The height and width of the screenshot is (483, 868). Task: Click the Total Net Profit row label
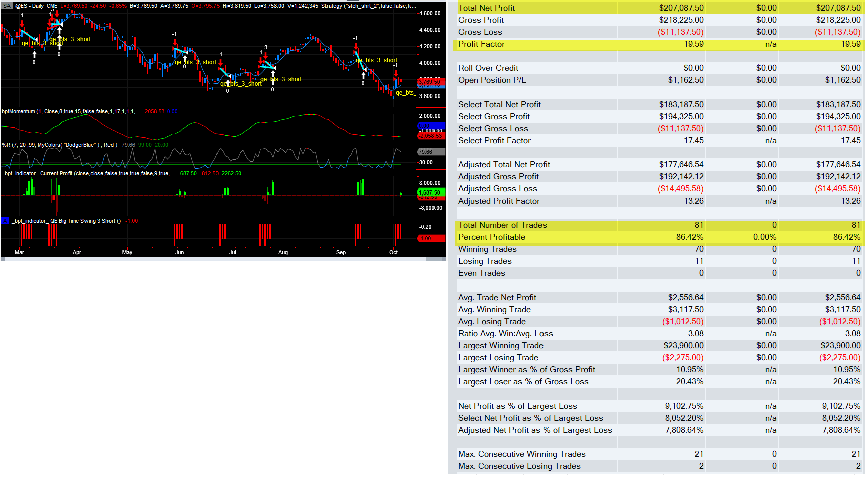486,8
